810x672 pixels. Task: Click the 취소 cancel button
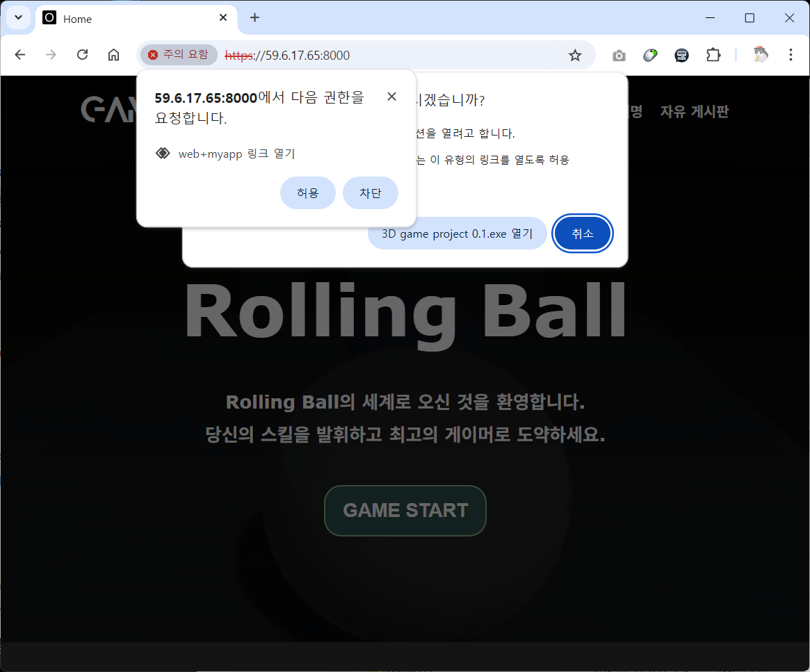pyautogui.click(x=583, y=233)
